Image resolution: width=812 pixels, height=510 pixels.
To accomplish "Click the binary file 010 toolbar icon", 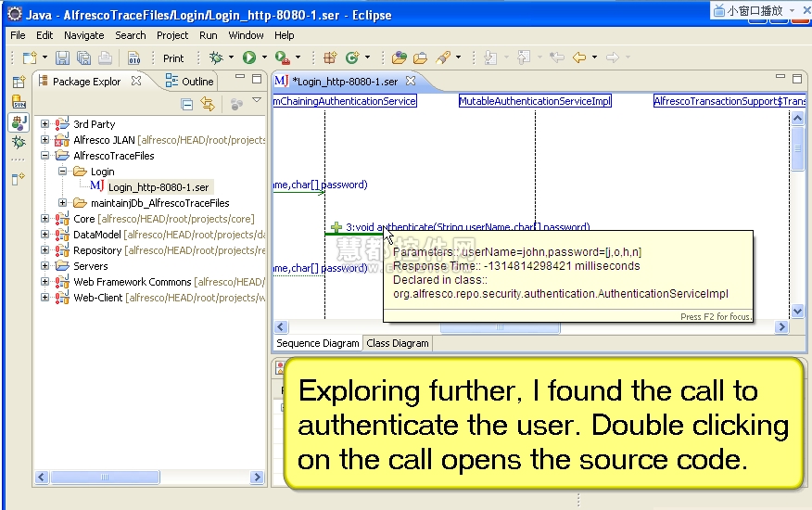I will click(134, 57).
